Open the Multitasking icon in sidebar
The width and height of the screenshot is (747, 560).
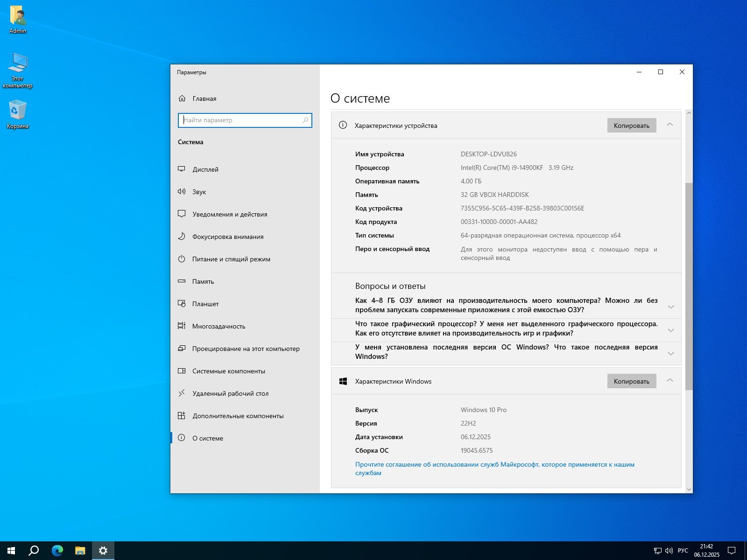pos(182,326)
